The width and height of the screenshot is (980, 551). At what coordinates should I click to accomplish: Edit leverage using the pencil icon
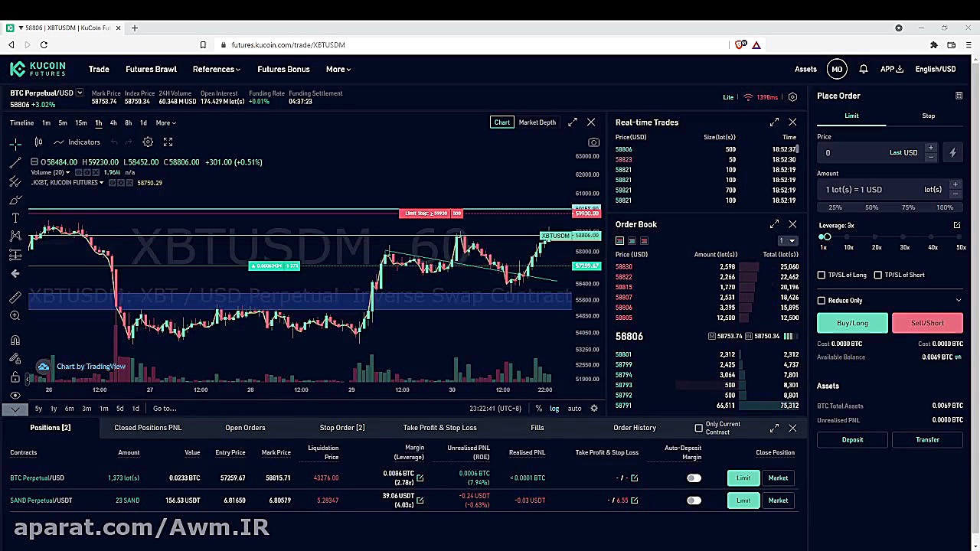957,225
